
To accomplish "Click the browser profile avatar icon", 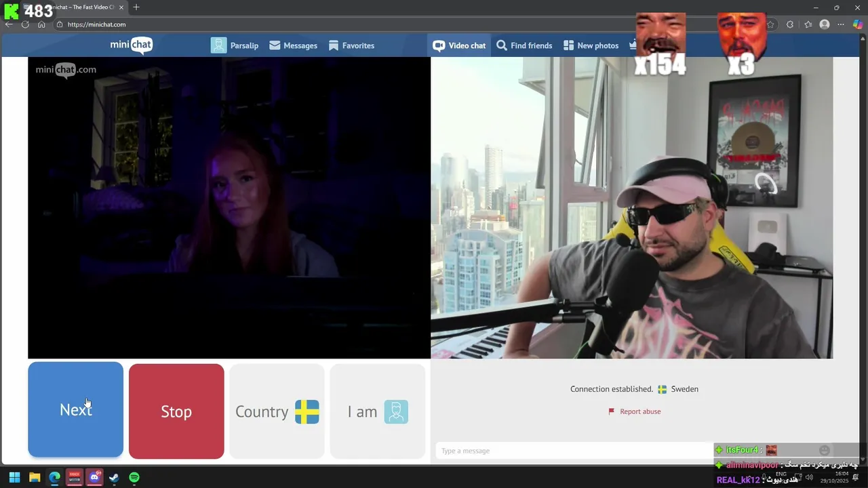I will point(825,24).
